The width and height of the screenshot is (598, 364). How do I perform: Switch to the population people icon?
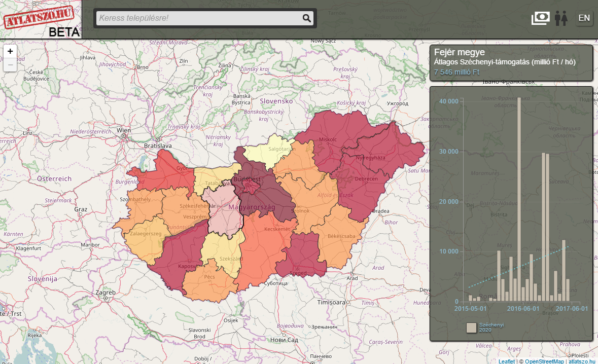coord(560,18)
